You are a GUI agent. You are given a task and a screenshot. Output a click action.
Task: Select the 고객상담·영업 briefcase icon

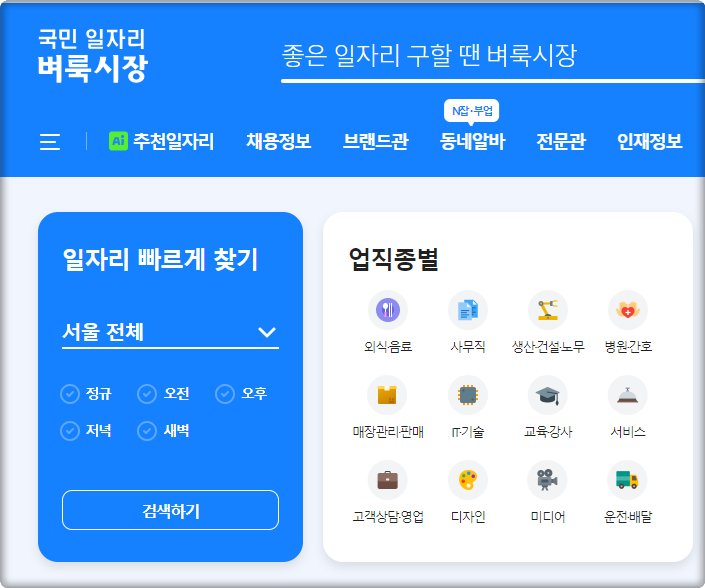(x=388, y=480)
